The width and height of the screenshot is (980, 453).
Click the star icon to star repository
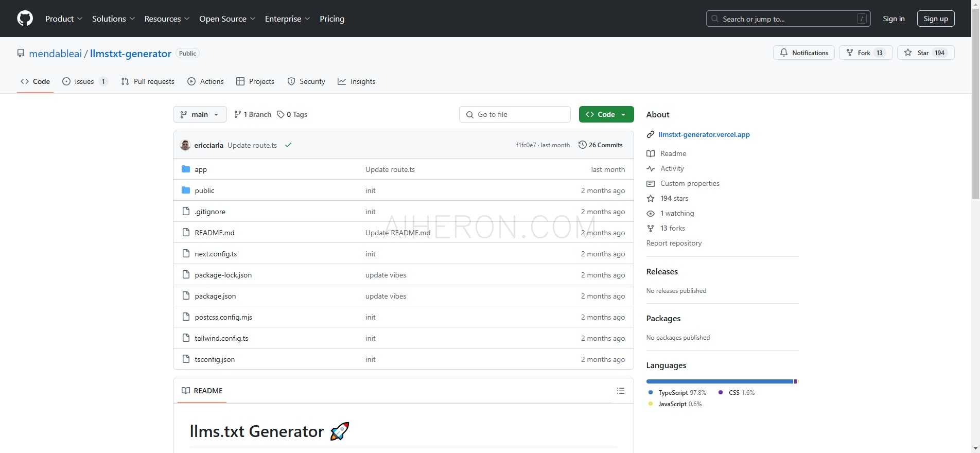[x=908, y=53]
